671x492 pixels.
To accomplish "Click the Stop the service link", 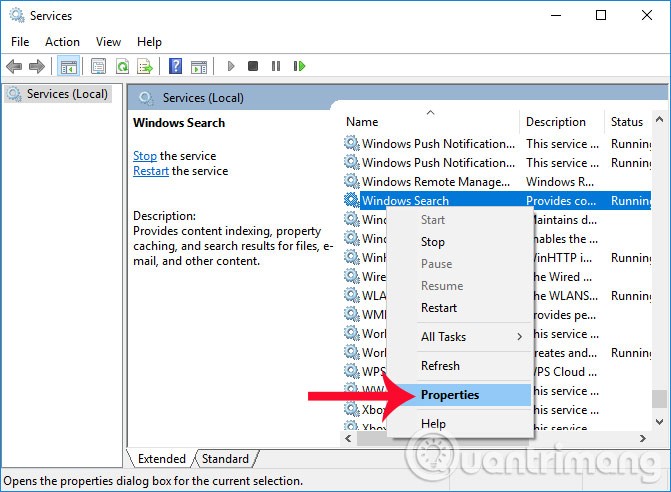I will (145, 156).
